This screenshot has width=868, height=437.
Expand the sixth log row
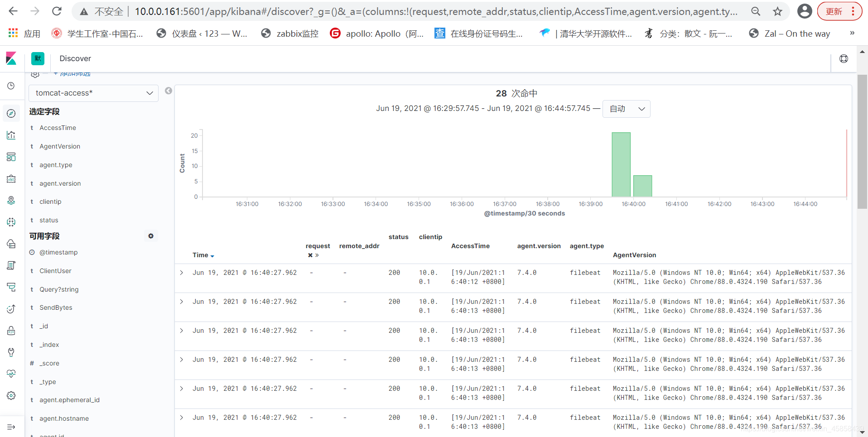coord(182,418)
